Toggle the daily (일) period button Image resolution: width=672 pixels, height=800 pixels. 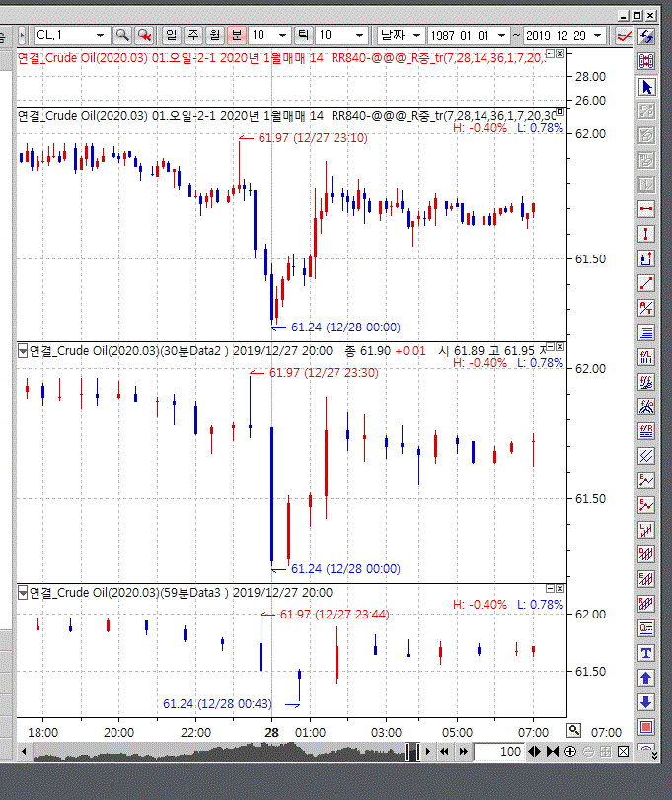pyautogui.click(x=171, y=35)
